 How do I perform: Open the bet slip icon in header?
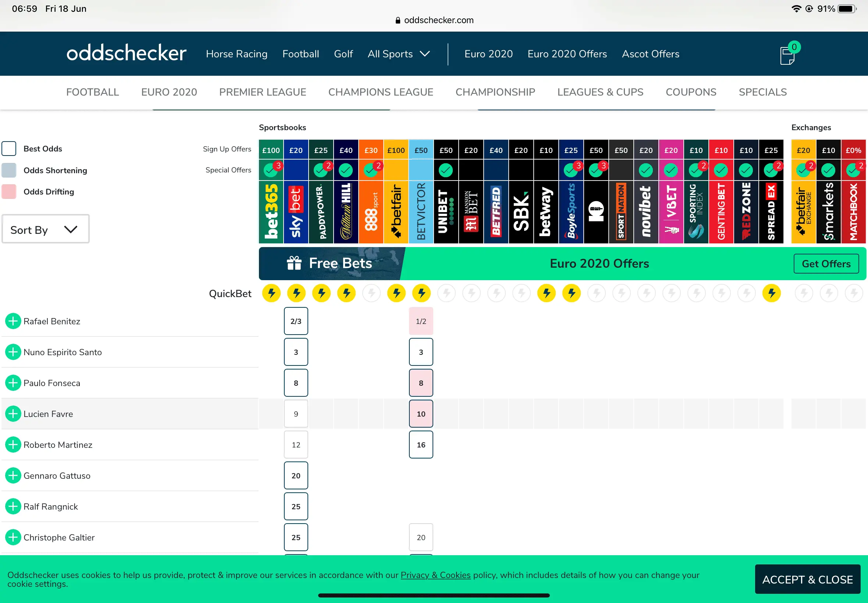(x=787, y=55)
